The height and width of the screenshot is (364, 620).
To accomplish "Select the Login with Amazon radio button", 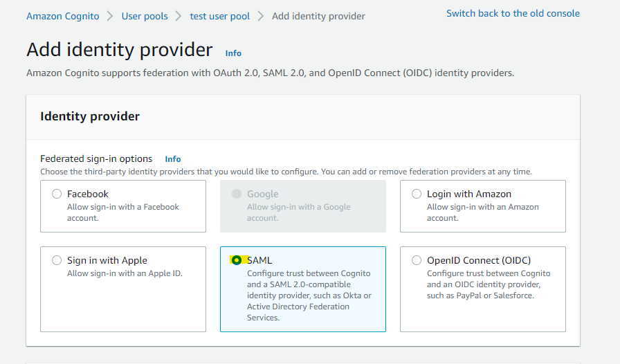I will 417,194.
